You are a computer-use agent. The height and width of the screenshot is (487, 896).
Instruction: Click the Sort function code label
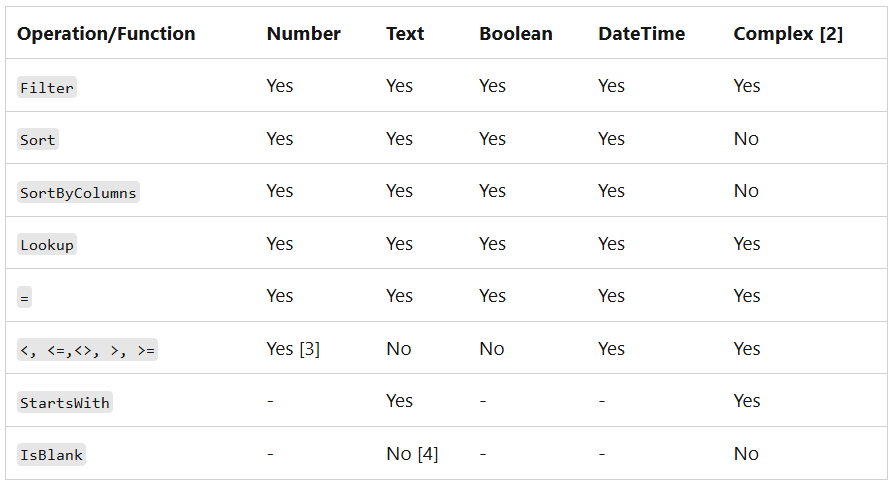[x=37, y=140]
